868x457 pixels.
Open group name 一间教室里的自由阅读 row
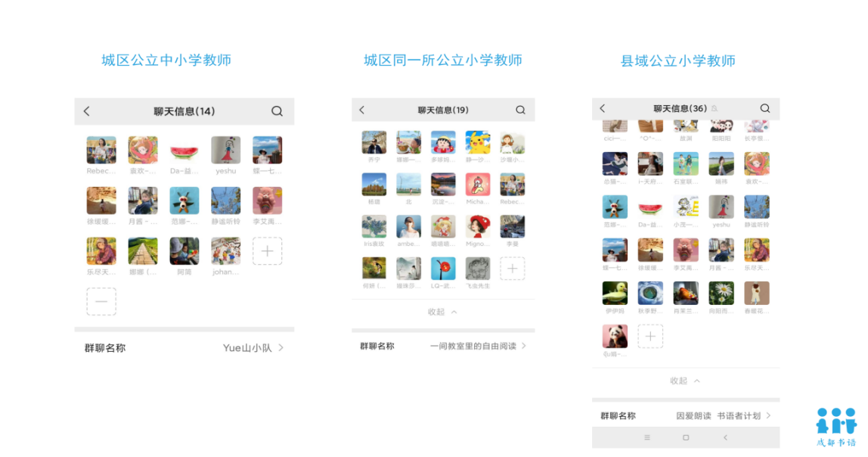coord(443,346)
